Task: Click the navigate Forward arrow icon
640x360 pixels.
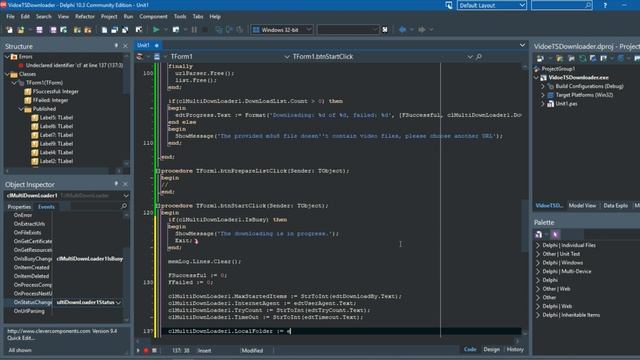Action: [x=422, y=29]
